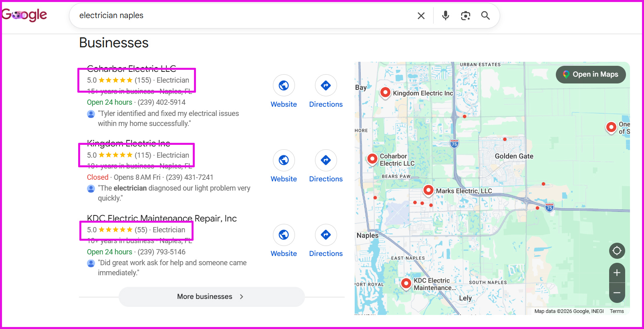Start voice search with microphone icon
The image size is (644, 329).
[445, 16]
